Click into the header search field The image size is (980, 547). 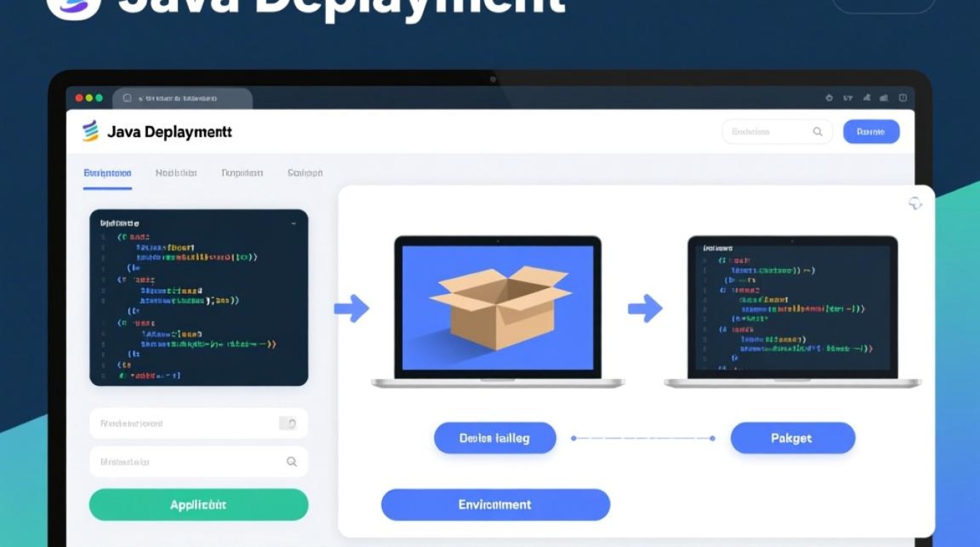[x=766, y=132]
